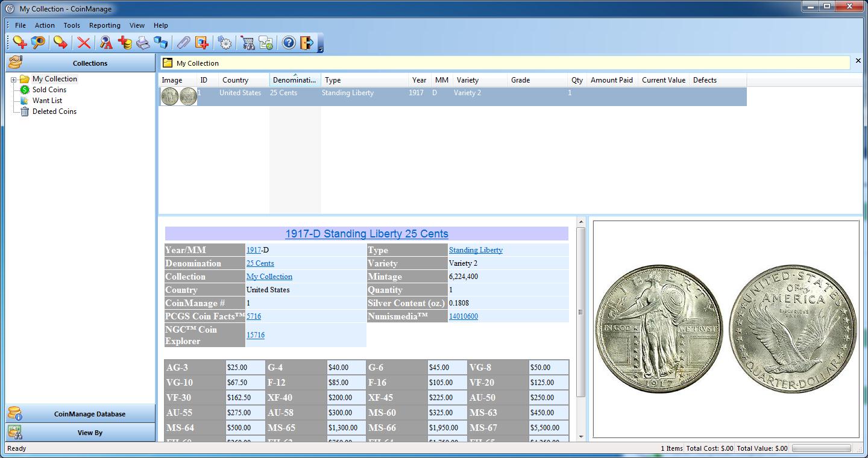Click the green check document icon
Screen dimensions: 868x458
pyautogui.click(x=266, y=43)
